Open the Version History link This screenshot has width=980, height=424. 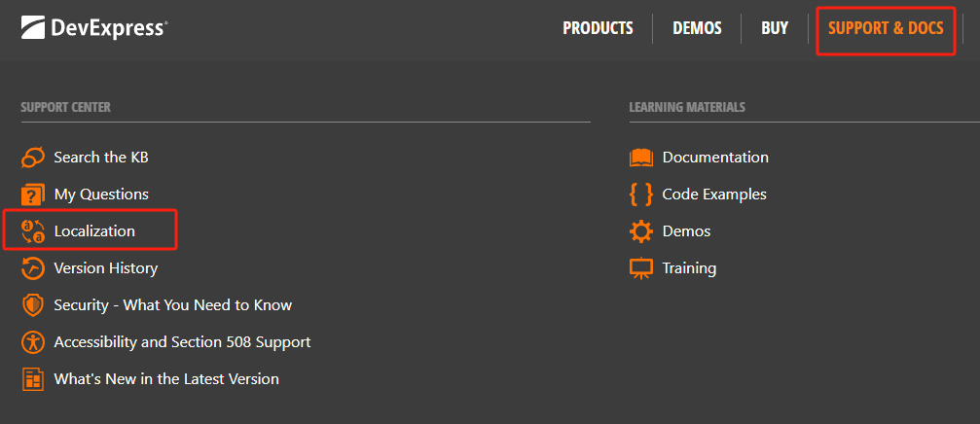point(105,267)
